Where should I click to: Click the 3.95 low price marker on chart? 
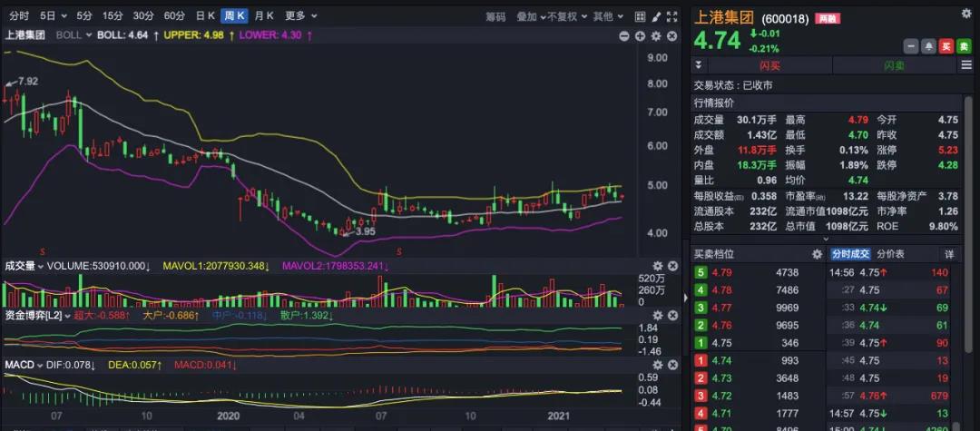[x=366, y=231]
